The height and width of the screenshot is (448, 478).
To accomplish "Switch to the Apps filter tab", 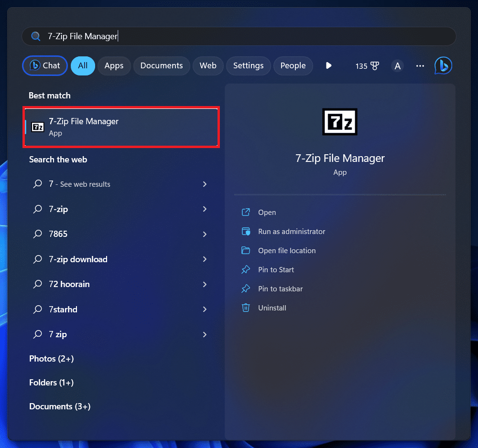I will click(114, 66).
